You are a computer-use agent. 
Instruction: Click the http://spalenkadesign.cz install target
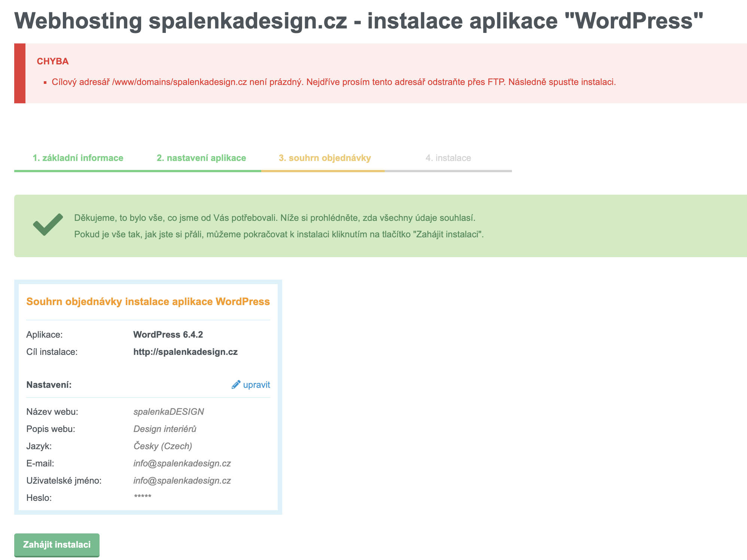coord(185,352)
